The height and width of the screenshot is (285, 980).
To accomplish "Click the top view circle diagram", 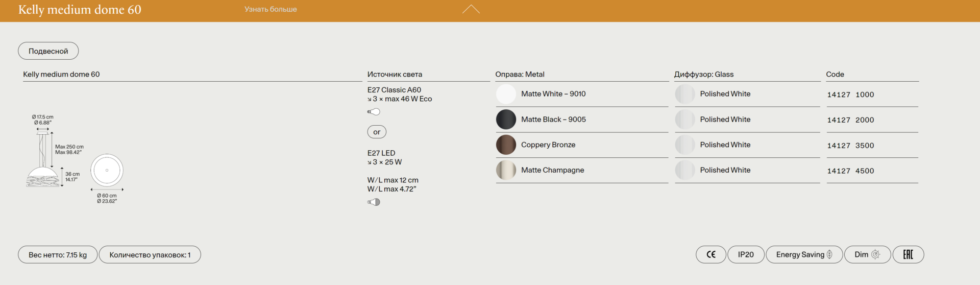I will (107, 170).
